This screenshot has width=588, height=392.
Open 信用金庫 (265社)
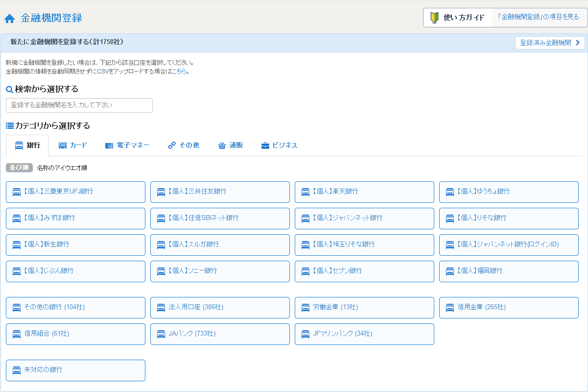(509, 308)
